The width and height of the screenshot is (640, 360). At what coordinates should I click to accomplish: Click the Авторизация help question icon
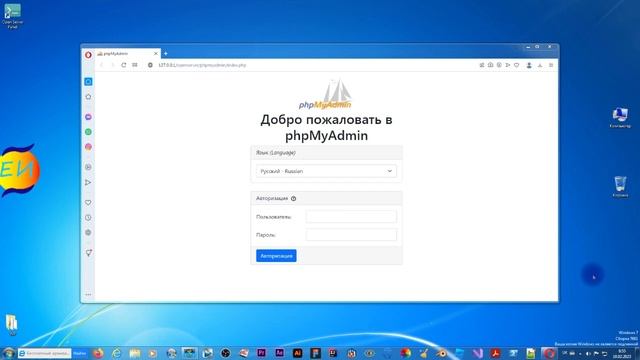tap(293, 198)
